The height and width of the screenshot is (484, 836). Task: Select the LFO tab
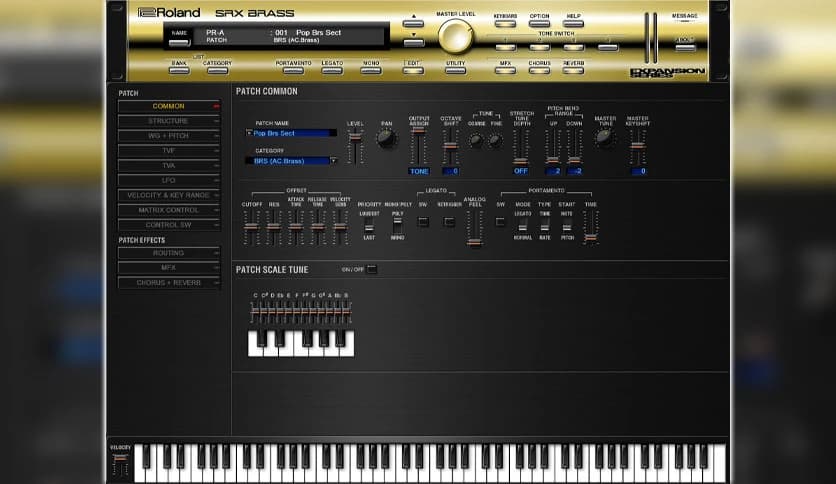[168, 180]
